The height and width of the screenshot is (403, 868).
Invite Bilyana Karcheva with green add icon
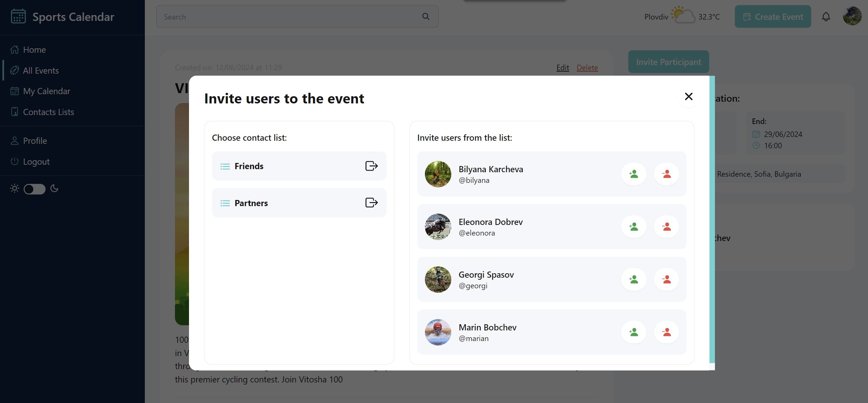[633, 174]
